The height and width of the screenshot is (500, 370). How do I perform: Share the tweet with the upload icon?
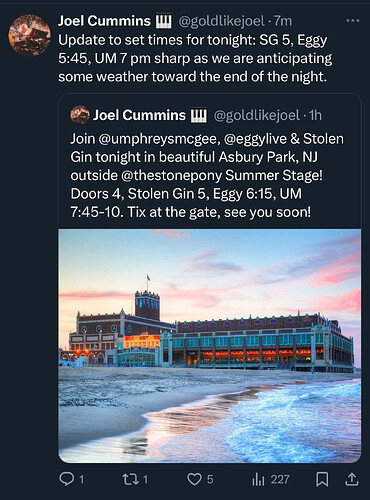[352, 479]
